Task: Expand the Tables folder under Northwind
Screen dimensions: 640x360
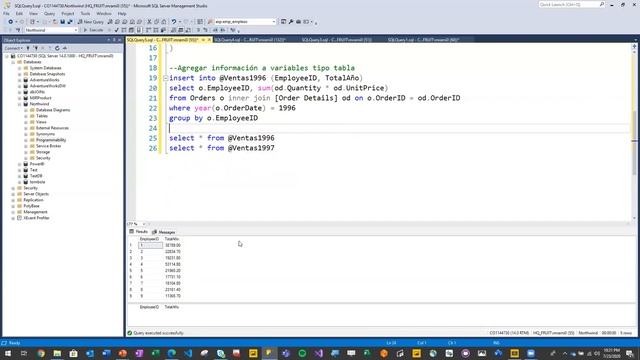Action: pyautogui.click(x=26, y=116)
